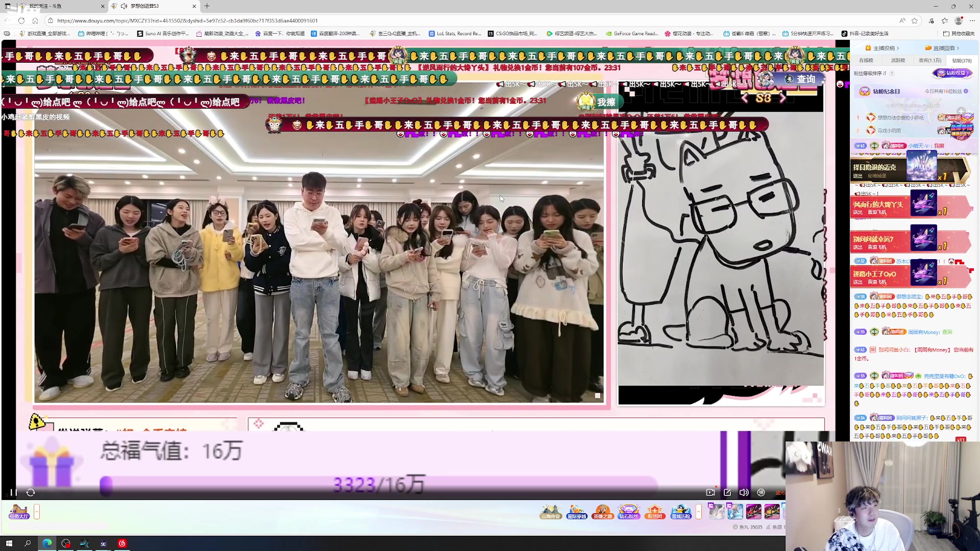
Task: Click the stream refresh icon
Action: 31,492
